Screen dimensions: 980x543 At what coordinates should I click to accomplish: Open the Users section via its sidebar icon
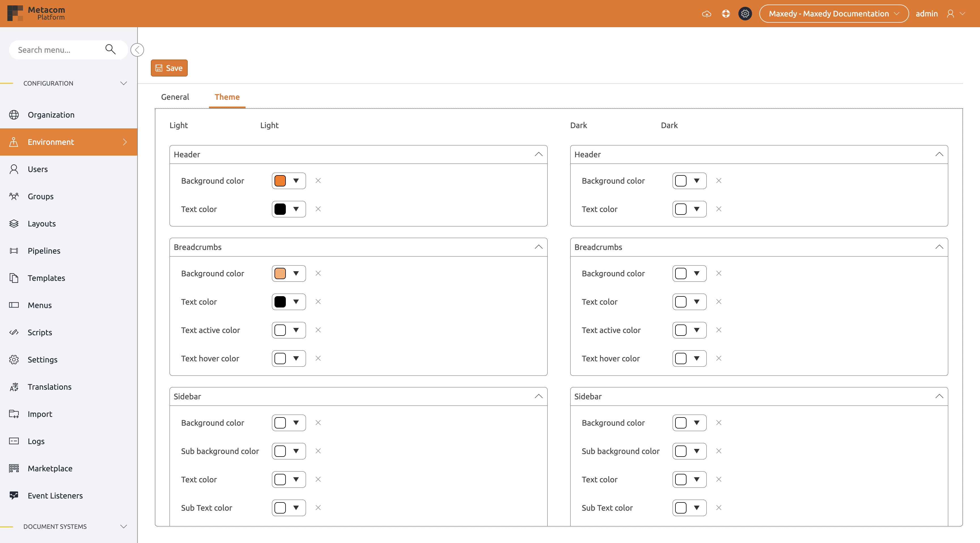14,169
